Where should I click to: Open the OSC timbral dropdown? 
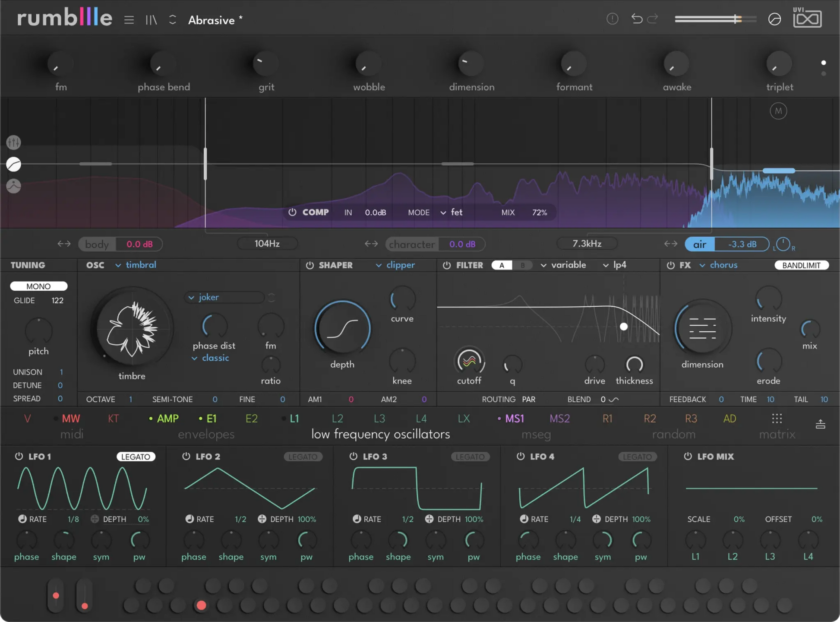point(136,265)
